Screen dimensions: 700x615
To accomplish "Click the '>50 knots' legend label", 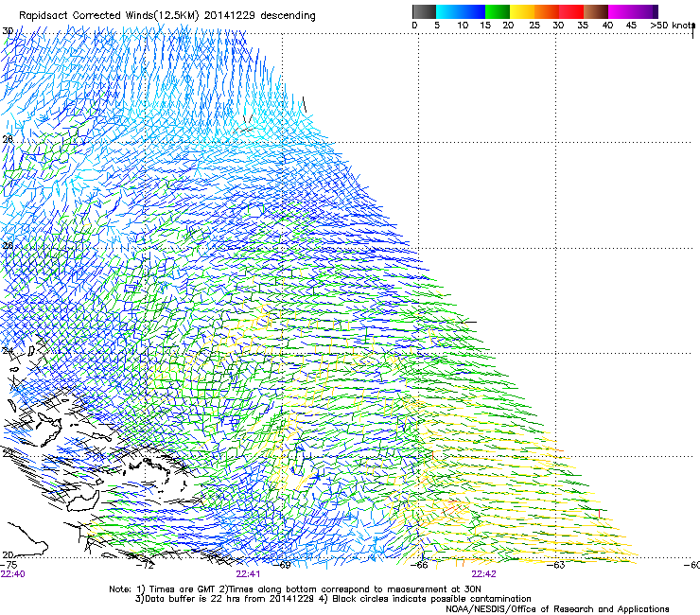I will 673,26.
